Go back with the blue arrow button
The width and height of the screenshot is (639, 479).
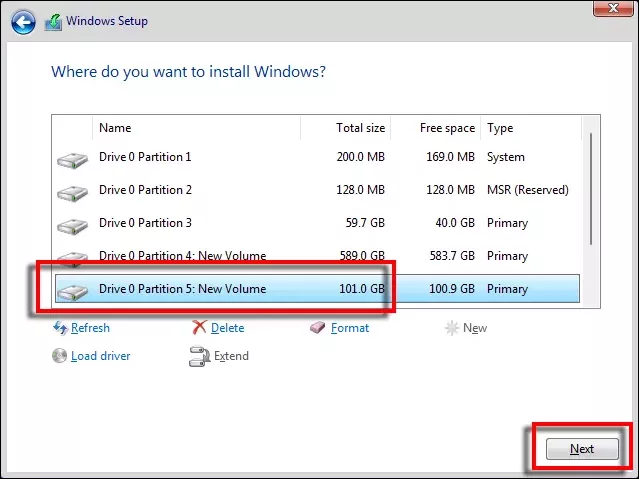pos(23,22)
